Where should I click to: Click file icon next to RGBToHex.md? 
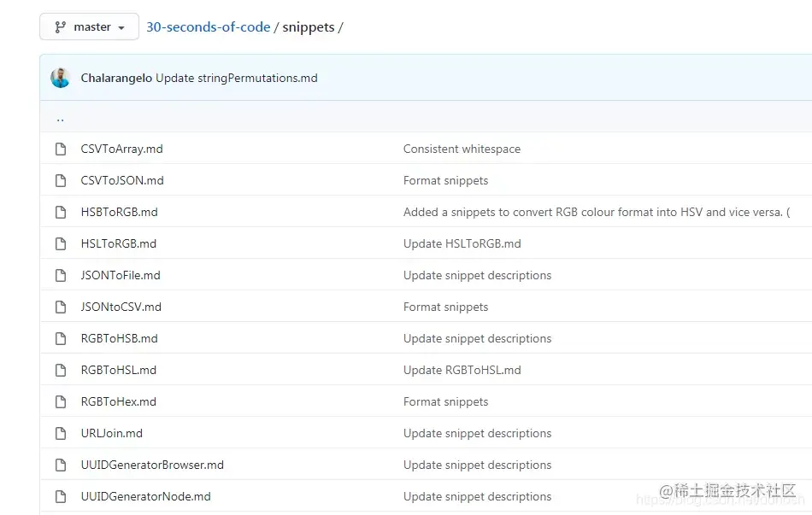click(61, 401)
